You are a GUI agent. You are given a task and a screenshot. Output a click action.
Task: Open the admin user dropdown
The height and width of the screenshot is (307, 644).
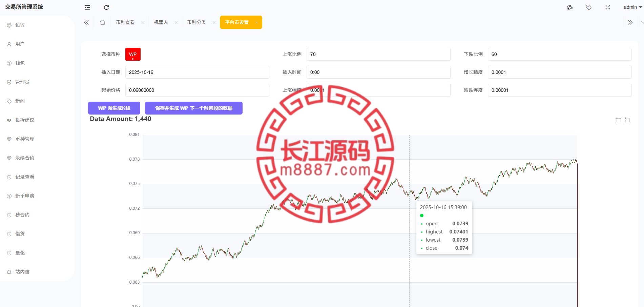[x=633, y=7]
